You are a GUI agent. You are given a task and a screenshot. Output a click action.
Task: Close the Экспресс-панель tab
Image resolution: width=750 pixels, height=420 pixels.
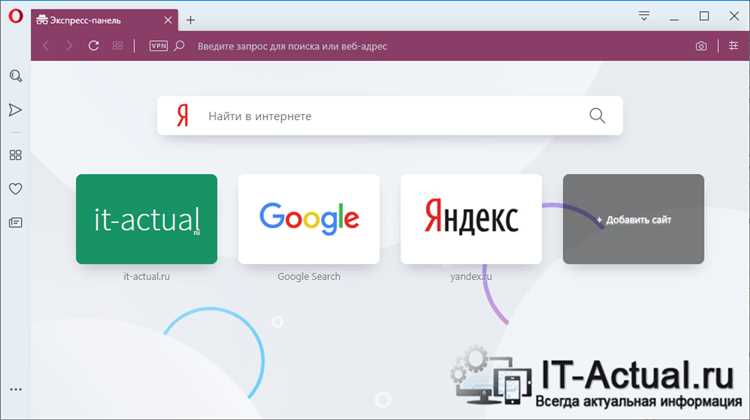(168, 20)
